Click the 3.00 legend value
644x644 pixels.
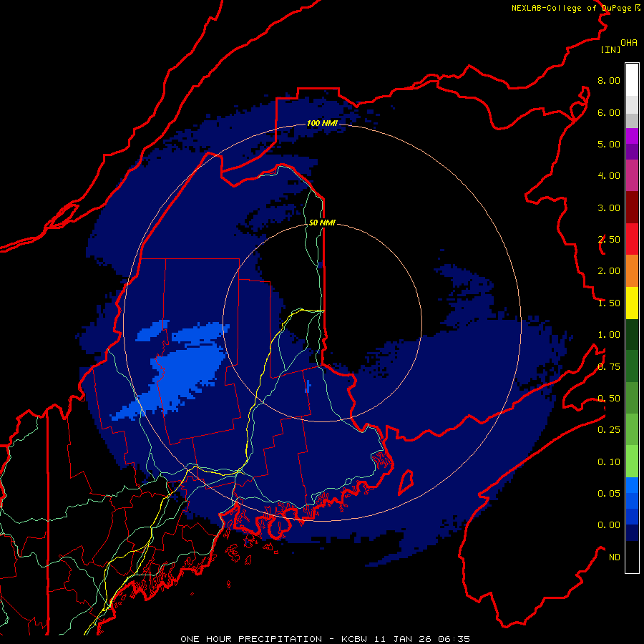click(609, 208)
